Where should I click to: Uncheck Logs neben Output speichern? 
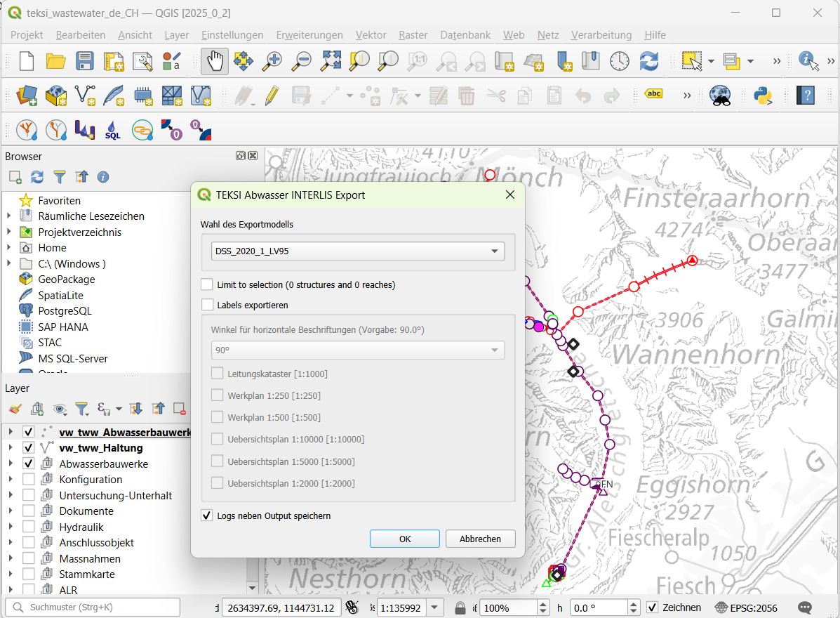coord(207,515)
